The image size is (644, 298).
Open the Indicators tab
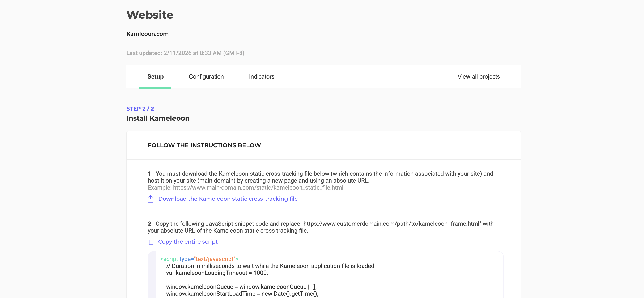[x=262, y=76]
